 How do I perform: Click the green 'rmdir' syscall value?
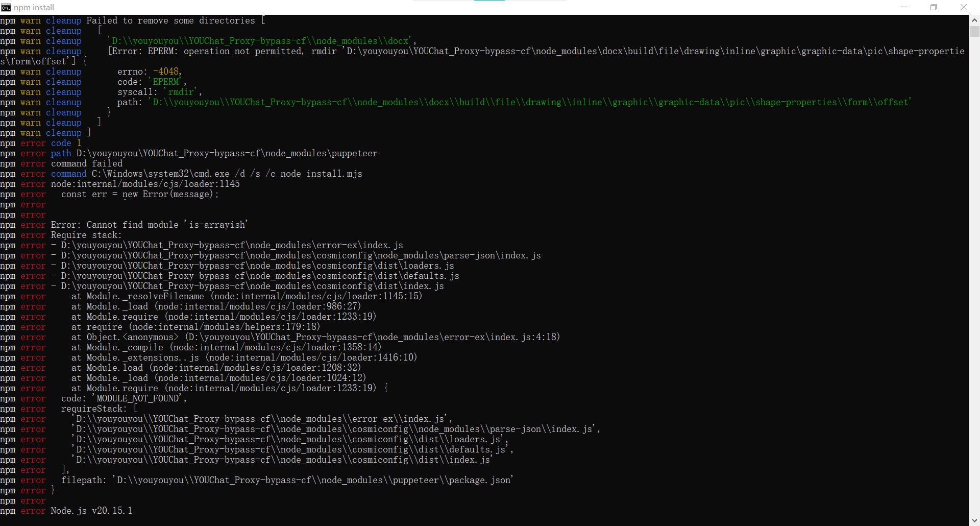pyautogui.click(x=182, y=92)
